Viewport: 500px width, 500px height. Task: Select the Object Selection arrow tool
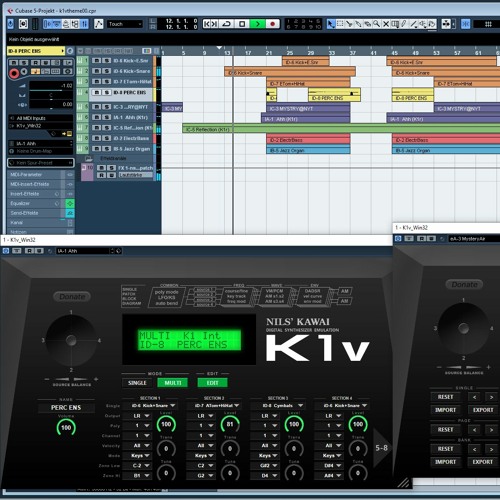pyautogui.click(x=330, y=24)
